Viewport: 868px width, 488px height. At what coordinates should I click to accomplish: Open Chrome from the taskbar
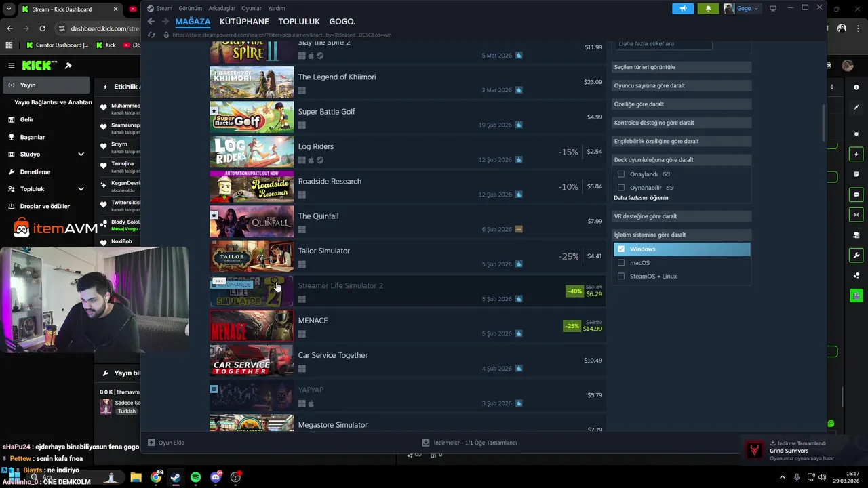(156, 477)
